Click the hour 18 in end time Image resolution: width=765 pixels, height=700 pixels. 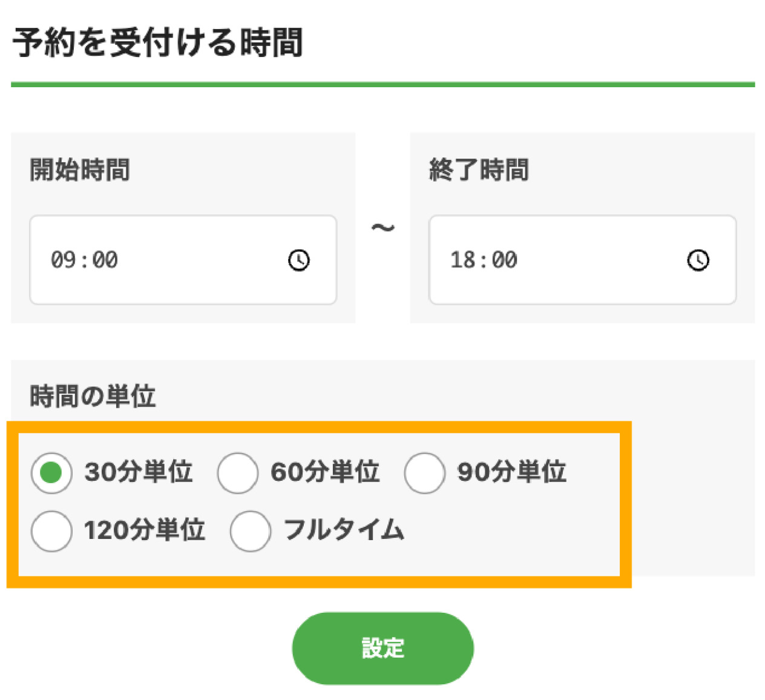pyautogui.click(x=462, y=260)
